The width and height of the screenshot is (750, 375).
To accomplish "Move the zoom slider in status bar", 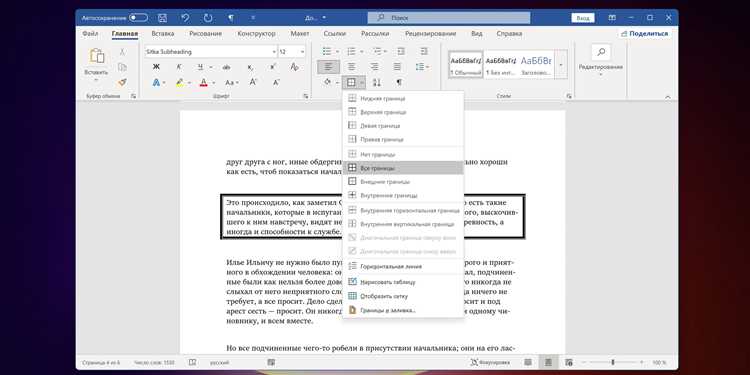I will (x=613, y=363).
